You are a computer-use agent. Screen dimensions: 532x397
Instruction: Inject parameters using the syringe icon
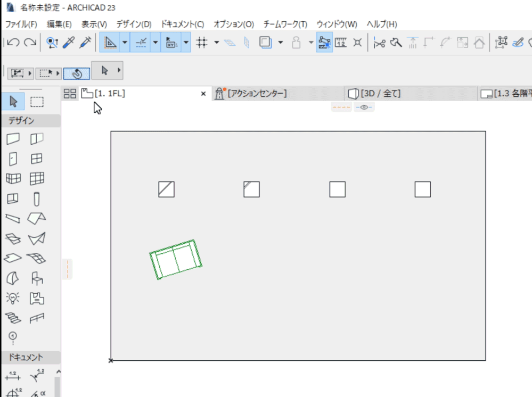85,42
